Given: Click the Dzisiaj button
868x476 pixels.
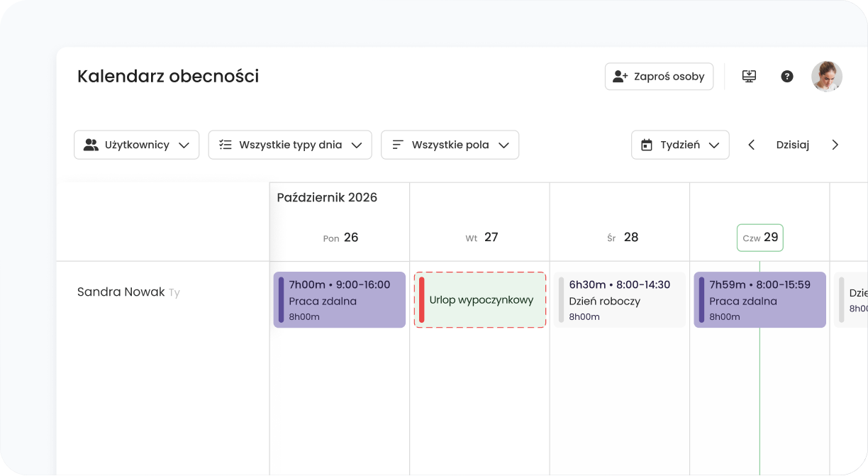Looking at the screenshot, I should click(x=793, y=145).
